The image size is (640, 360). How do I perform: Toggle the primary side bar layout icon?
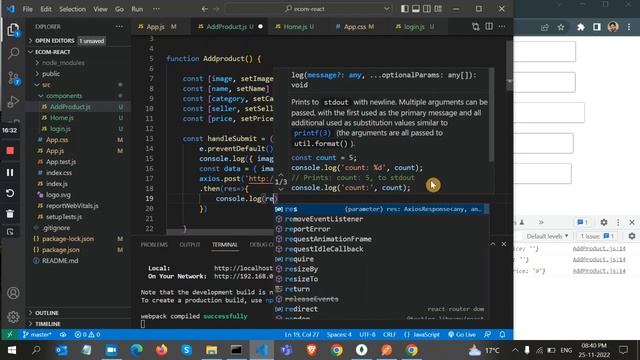[404, 9]
